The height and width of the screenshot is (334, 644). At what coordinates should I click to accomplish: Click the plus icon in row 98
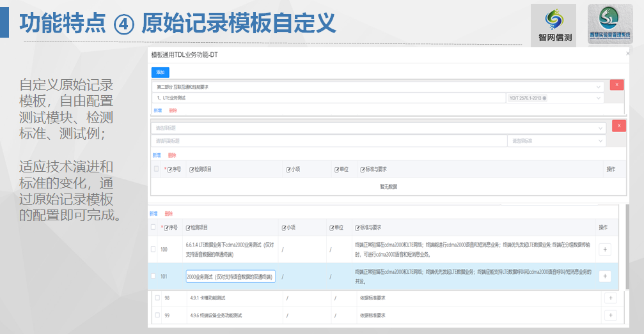(x=611, y=298)
